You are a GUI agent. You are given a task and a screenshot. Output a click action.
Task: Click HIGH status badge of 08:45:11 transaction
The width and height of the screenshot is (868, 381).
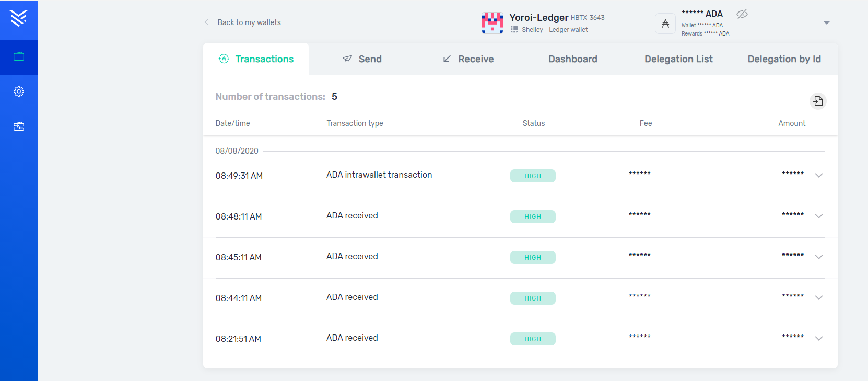tap(533, 258)
